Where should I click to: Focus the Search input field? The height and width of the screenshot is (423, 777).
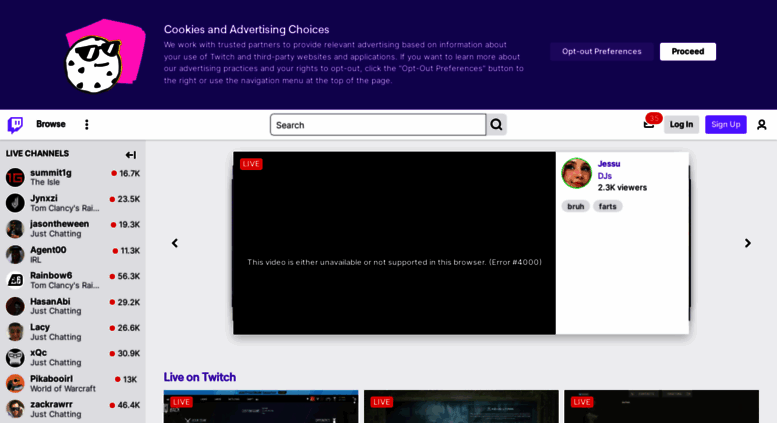click(x=378, y=125)
